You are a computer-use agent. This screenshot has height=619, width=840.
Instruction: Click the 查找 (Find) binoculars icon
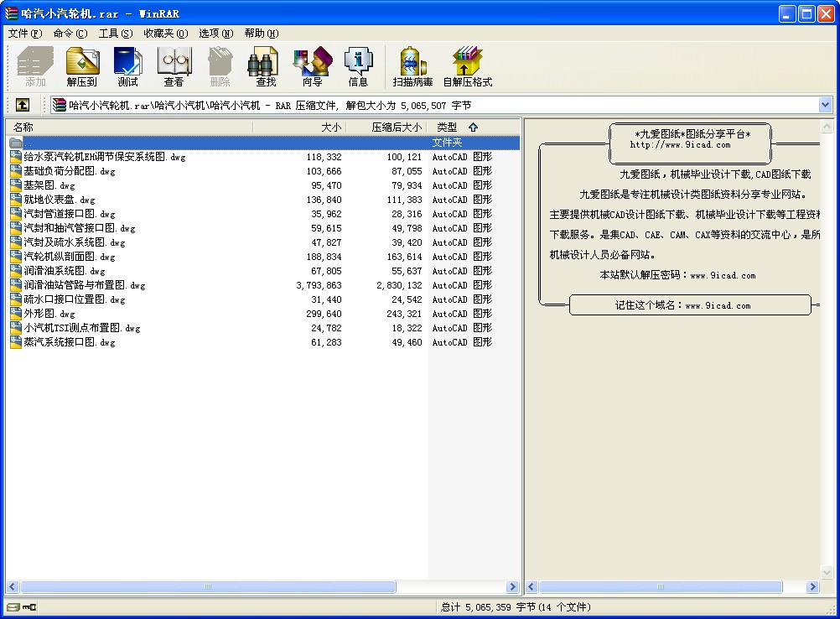coord(266,66)
